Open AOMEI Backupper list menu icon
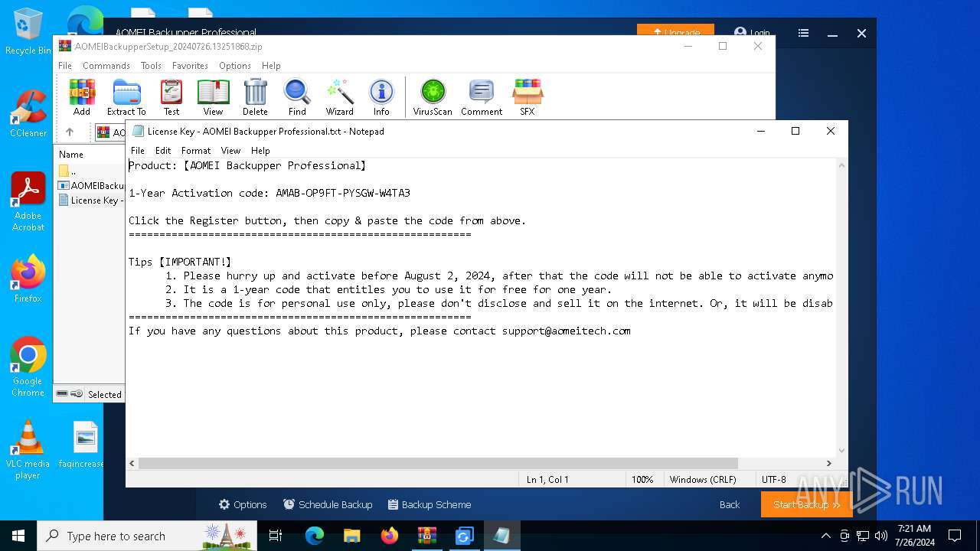The image size is (980, 551). coord(803,33)
